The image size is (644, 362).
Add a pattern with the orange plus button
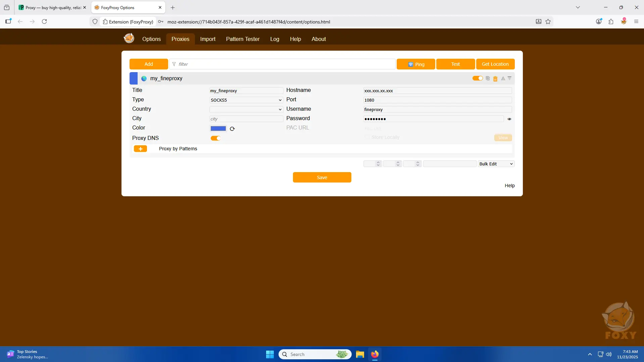140,149
